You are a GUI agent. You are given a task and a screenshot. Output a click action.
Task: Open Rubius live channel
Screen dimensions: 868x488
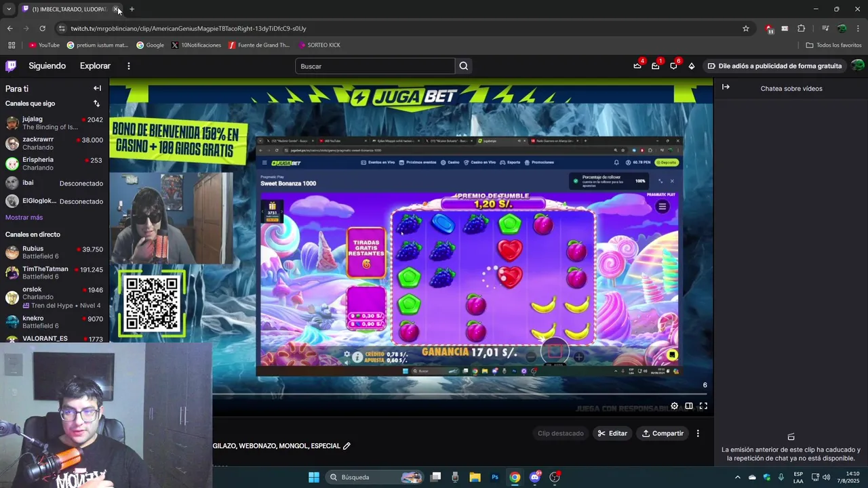54,252
